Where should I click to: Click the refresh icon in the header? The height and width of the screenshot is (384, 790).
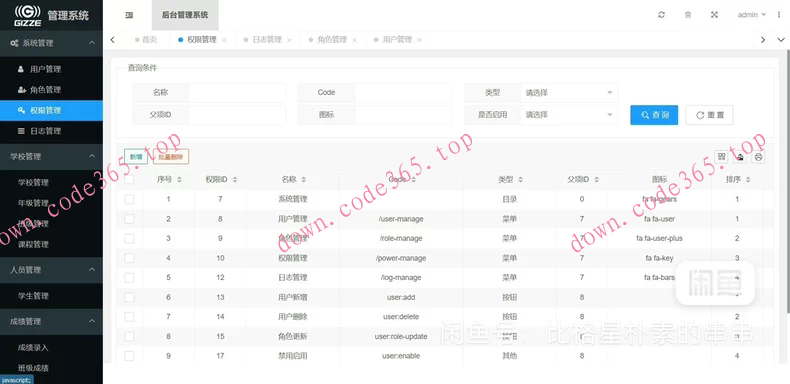(x=662, y=15)
